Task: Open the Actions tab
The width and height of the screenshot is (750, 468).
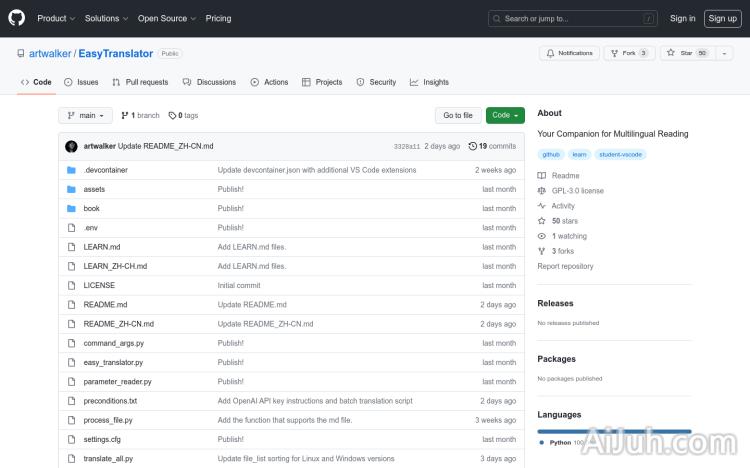Action: pyautogui.click(x=269, y=82)
